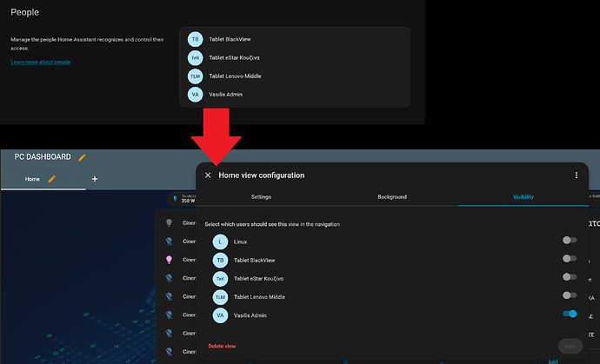Click the Linux user avatar in dialog
The height and width of the screenshot is (364, 600).
coord(220,242)
